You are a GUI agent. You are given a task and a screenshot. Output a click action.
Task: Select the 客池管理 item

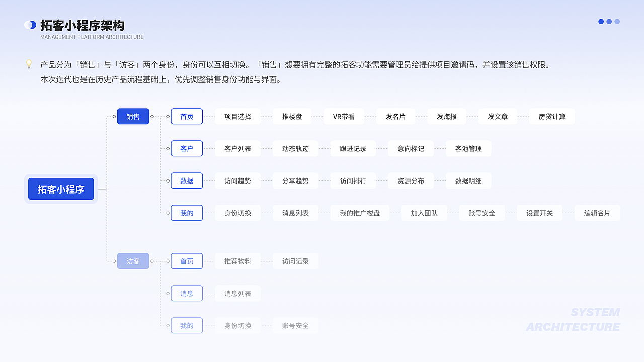click(468, 148)
